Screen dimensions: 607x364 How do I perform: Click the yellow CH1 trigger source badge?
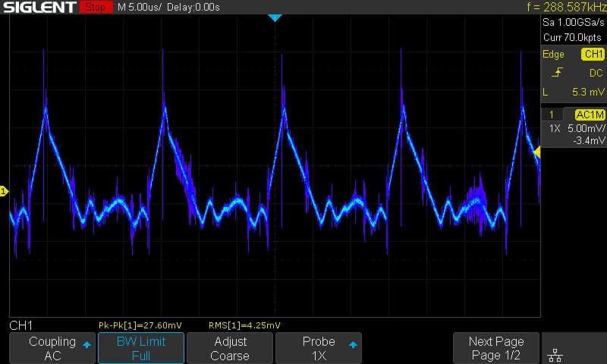pyautogui.click(x=593, y=54)
